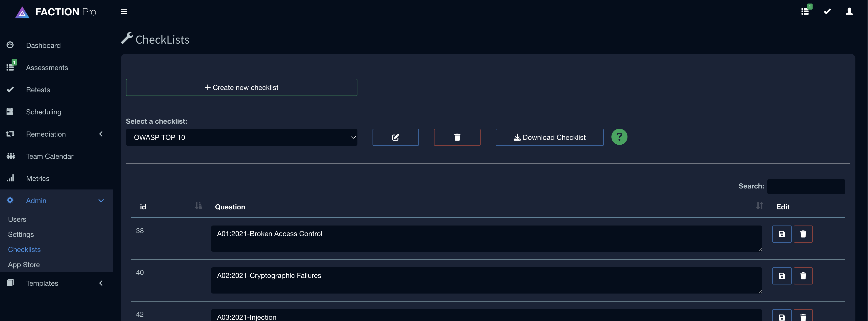
Task: Click the A01:2021-Broken Access Control textarea
Action: click(x=486, y=238)
